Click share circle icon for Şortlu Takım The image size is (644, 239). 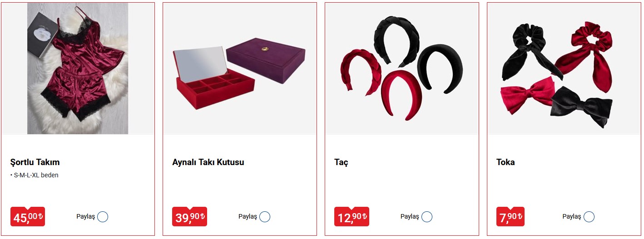coord(103,217)
